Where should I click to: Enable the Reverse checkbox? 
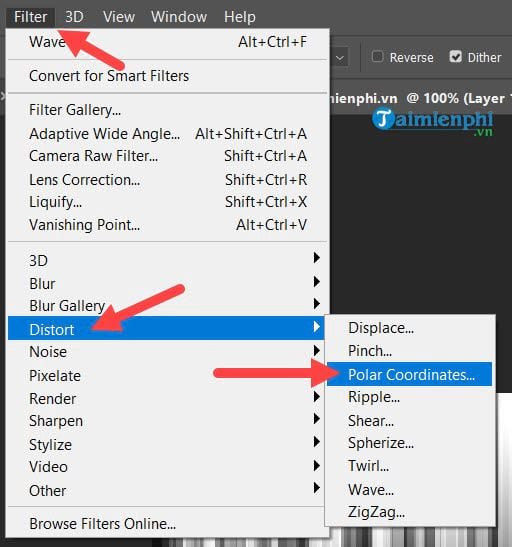[x=377, y=57]
